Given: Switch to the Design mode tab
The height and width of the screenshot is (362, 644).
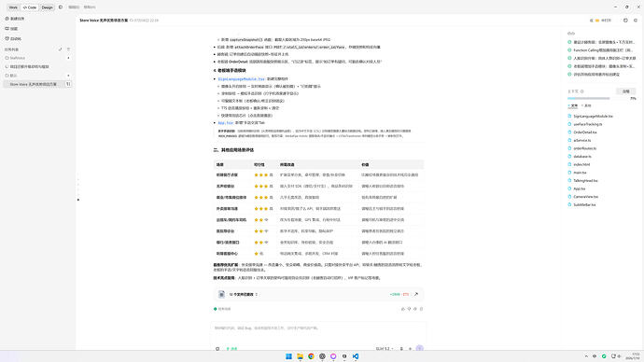Looking at the screenshot, I should click(x=48, y=7).
